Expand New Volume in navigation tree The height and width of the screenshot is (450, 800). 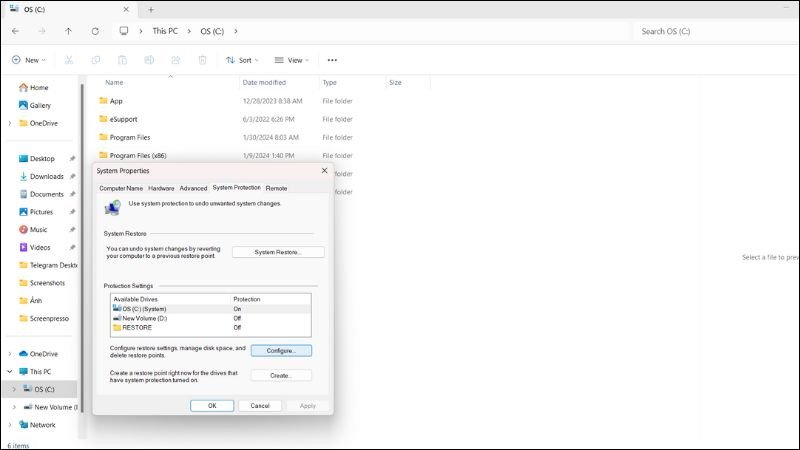[x=14, y=407]
